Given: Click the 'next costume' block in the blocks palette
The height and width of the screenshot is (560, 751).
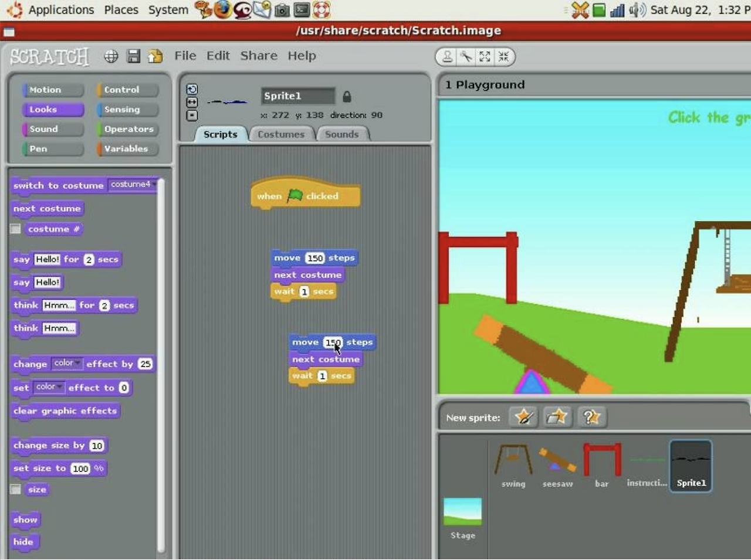Looking at the screenshot, I should click(47, 209).
